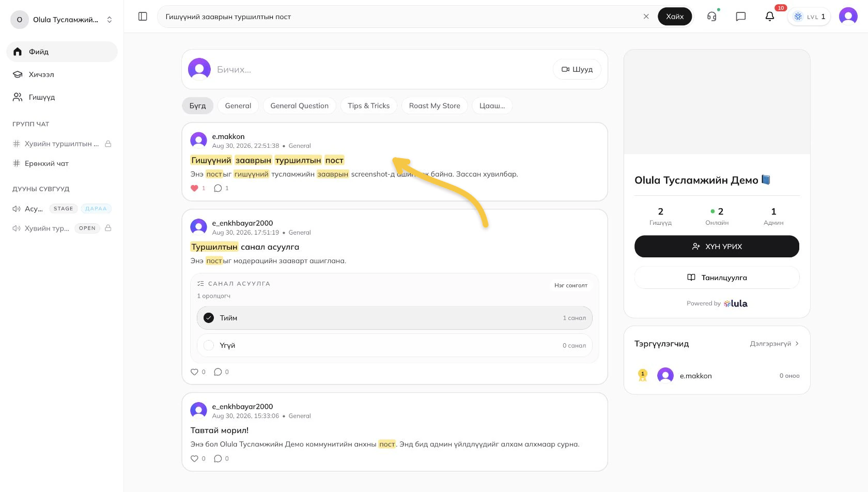868x492 pixels.
Task: Select the Тийм poll option
Action: pyautogui.click(x=394, y=318)
